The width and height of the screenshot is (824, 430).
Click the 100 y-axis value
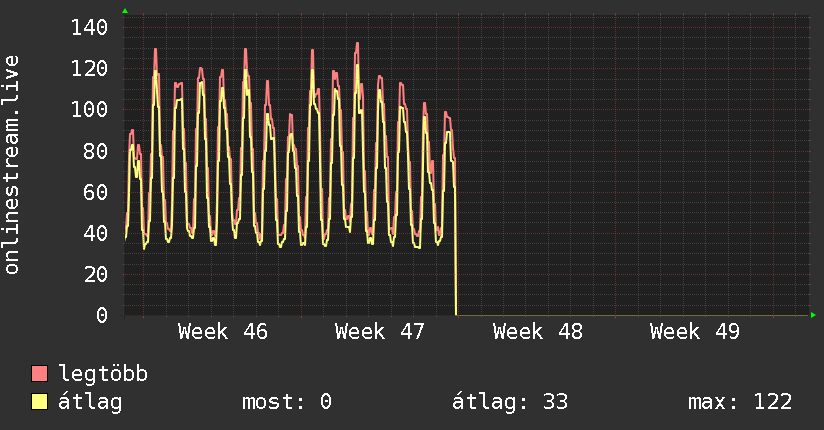(x=89, y=109)
